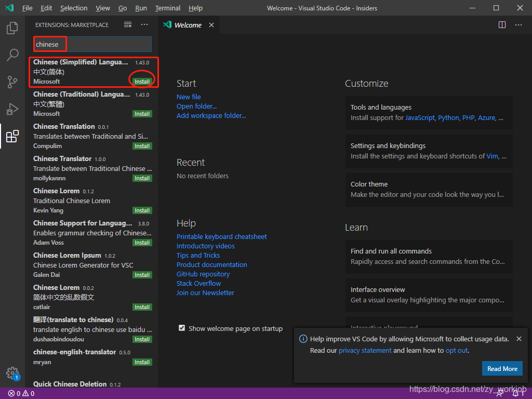The height and width of the screenshot is (399, 532).
Task: Install Chinese (Simplified) Language Pack
Action: (142, 82)
